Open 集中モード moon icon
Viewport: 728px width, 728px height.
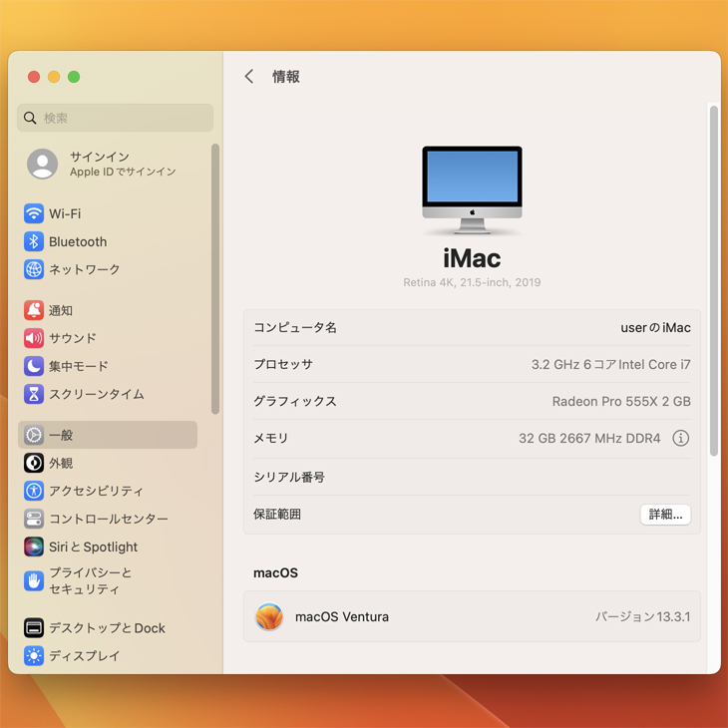(34, 366)
